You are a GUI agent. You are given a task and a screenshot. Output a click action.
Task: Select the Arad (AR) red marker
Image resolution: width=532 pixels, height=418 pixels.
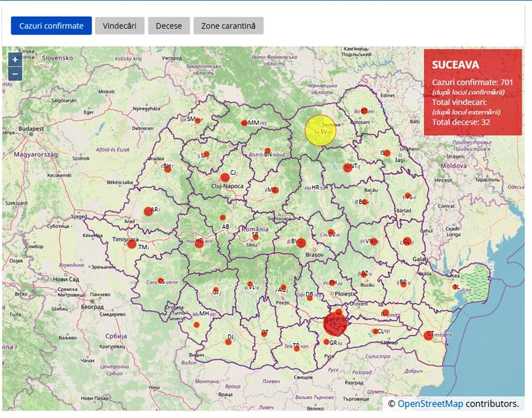pyautogui.click(x=148, y=211)
